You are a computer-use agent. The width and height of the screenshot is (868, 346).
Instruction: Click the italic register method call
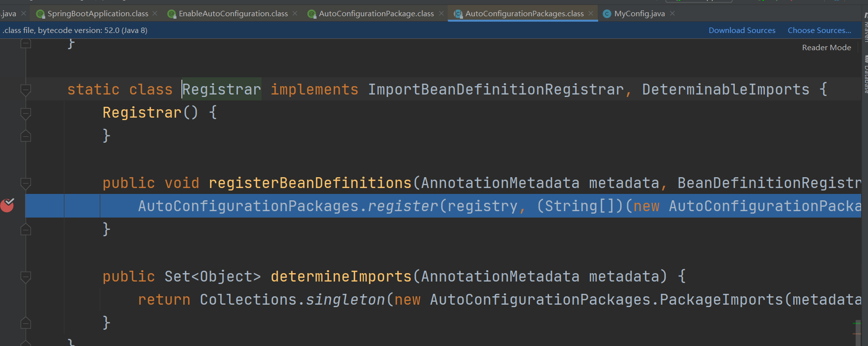[x=403, y=206]
